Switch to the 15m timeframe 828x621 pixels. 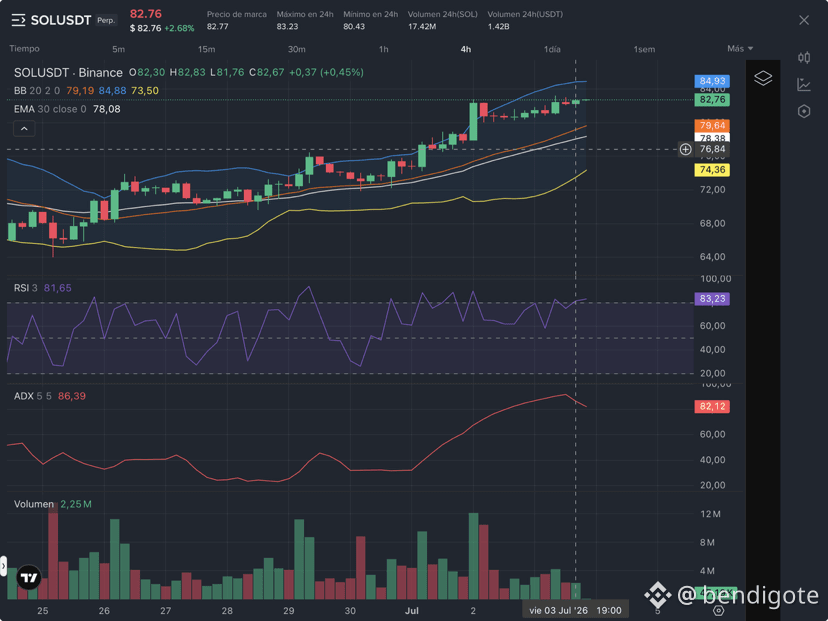pyautogui.click(x=206, y=49)
